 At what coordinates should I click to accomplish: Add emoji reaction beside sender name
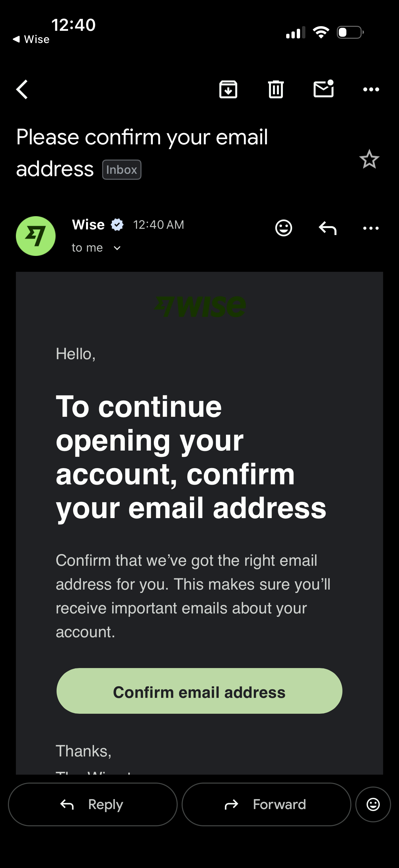click(284, 228)
